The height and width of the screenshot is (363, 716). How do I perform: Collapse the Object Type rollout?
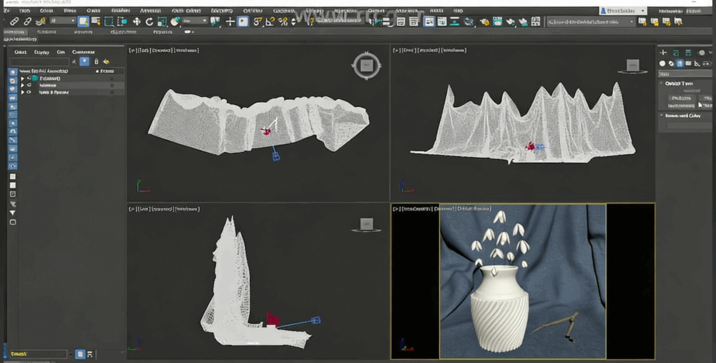679,83
